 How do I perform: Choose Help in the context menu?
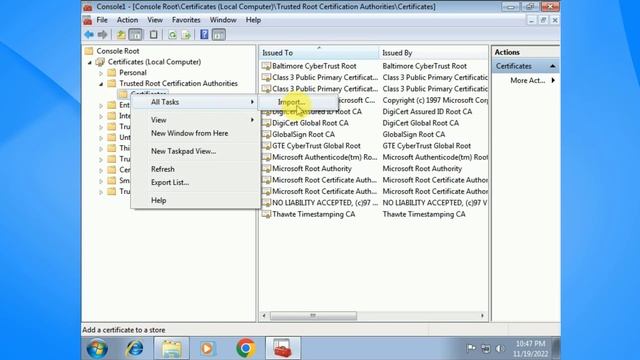[195, 200]
